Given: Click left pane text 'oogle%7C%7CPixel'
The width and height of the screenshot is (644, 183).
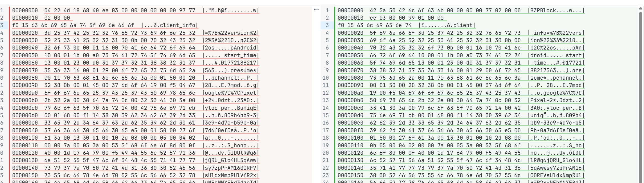Looking at the screenshot, I should (x=231, y=93).
